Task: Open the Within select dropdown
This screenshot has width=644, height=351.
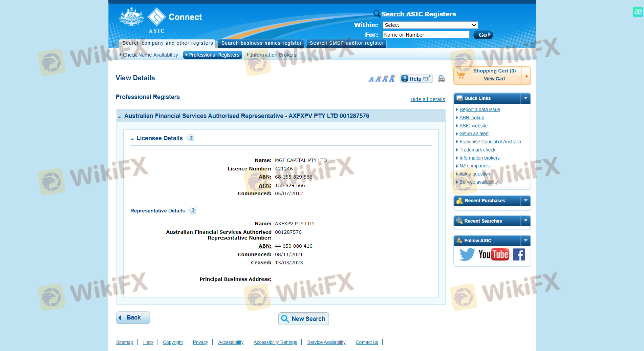Action: point(430,25)
